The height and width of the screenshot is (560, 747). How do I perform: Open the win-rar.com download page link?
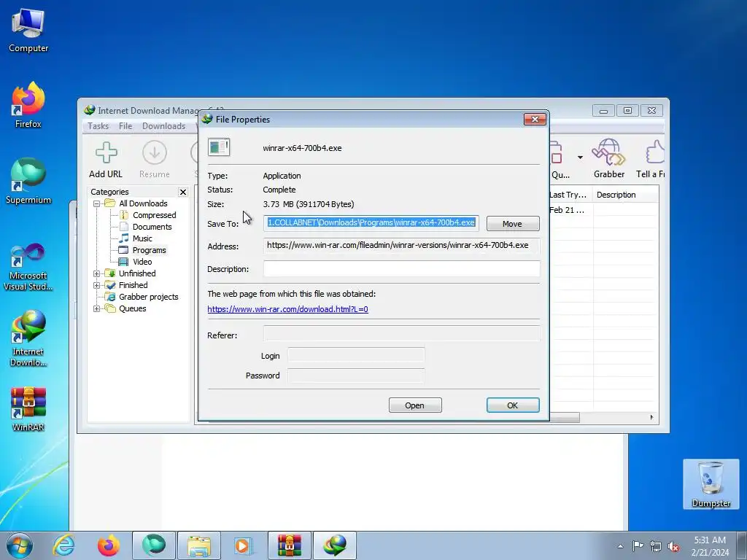(x=287, y=309)
